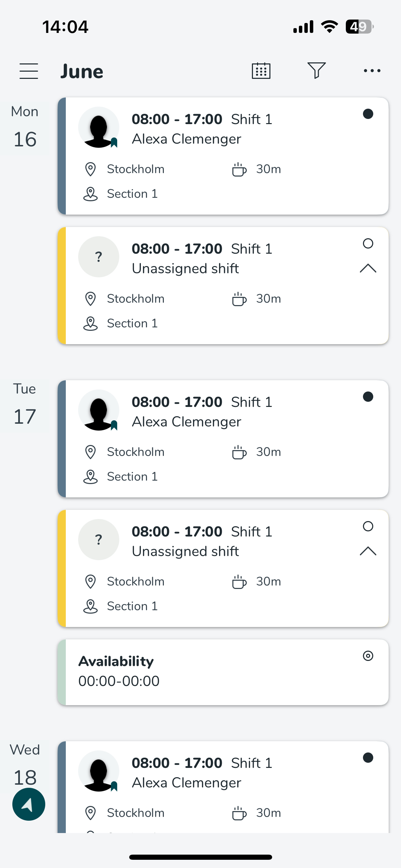Toggle the empty circle on Monday's unassigned shift
Screen dimensions: 401x868
click(368, 243)
